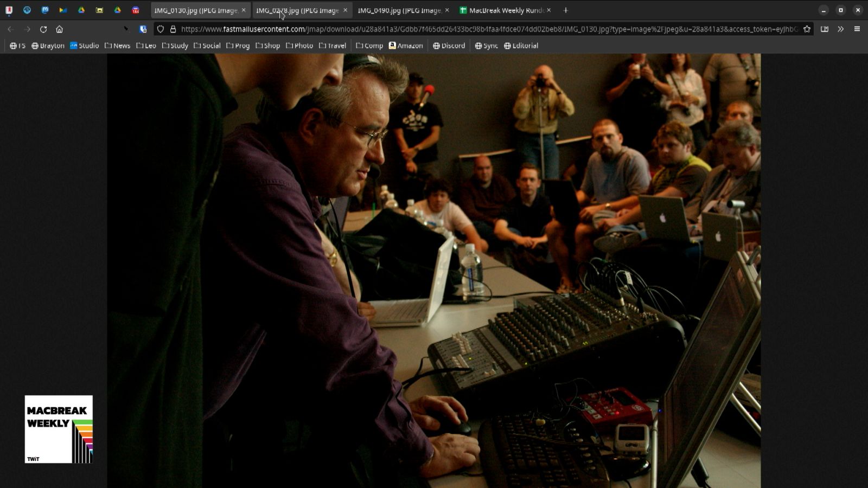Viewport: 868px width, 488px height.
Task: Expand more toolbar items overflow chevron
Action: [841, 29]
